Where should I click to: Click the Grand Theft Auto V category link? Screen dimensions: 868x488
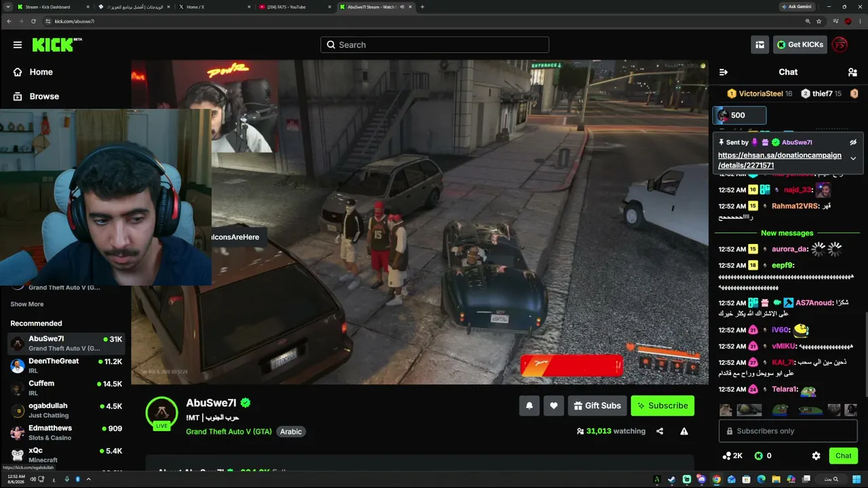229,432
